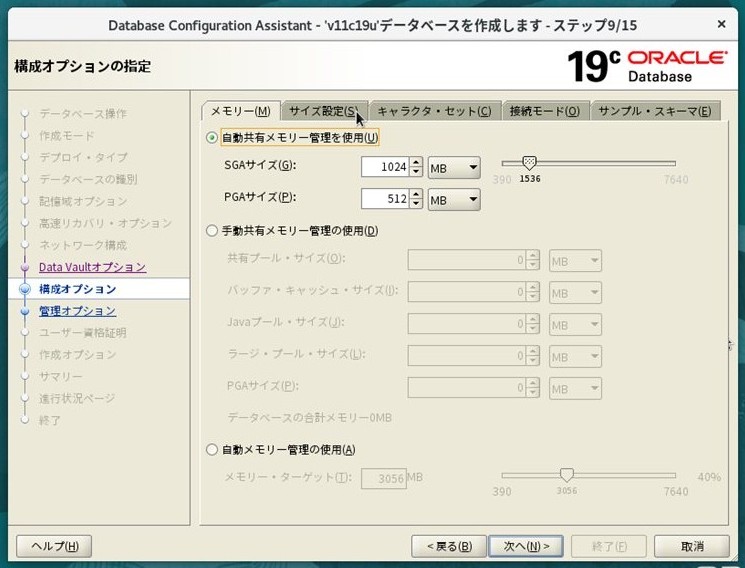This screenshot has width=745, height=568.
Task: Click the 1536 slider value label
Action: pyautogui.click(x=530, y=179)
